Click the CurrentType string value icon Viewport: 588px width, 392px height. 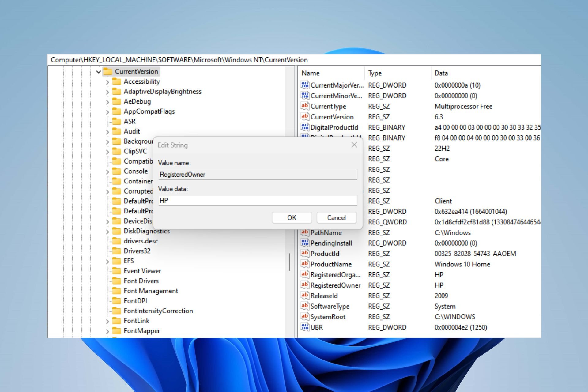tap(305, 106)
